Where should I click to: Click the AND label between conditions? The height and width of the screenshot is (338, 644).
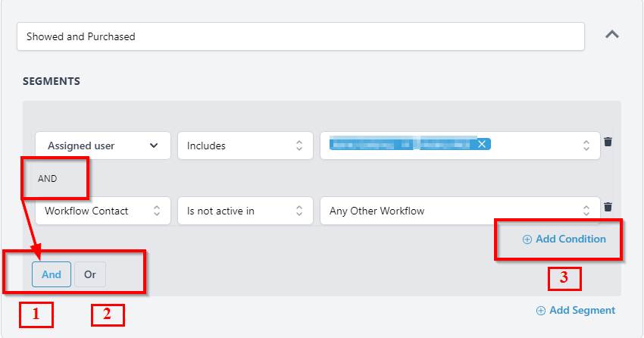pyautogui.click(x=47, y=179)
